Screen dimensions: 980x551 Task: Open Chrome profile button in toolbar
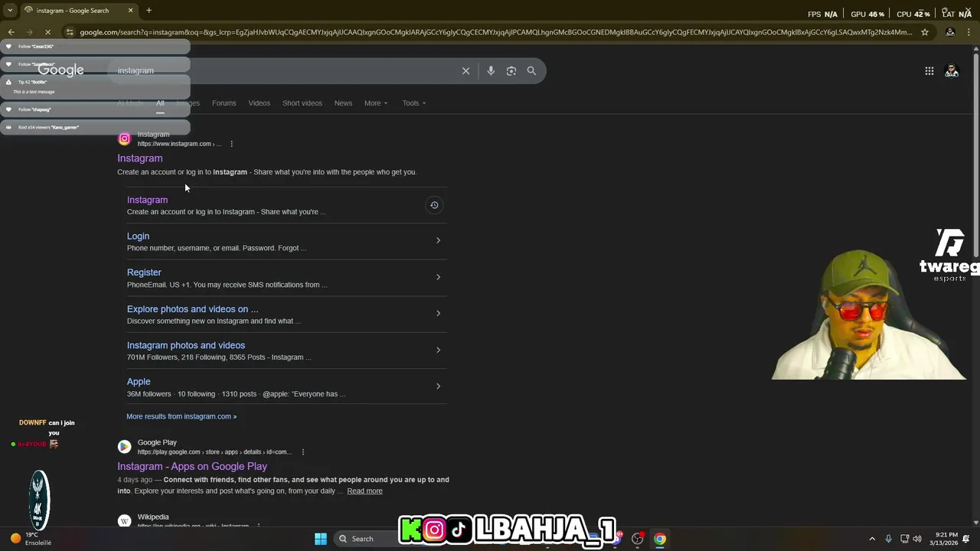pos(950,32)
